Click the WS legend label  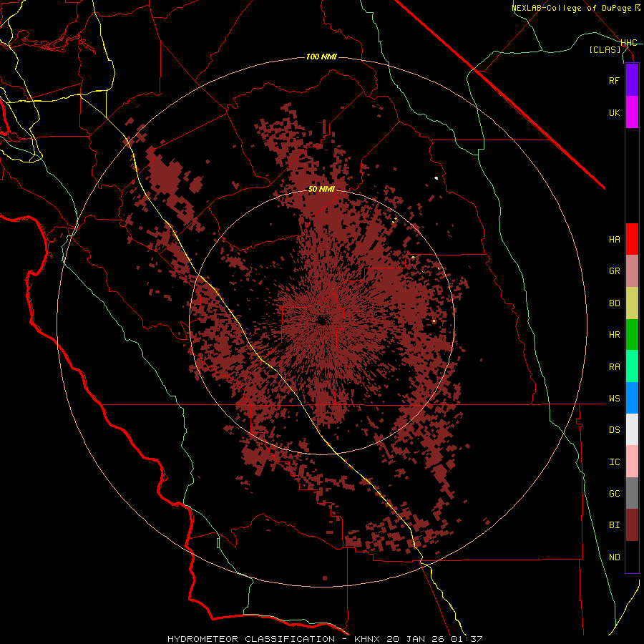pyautogui.click(x=614, y=398)
